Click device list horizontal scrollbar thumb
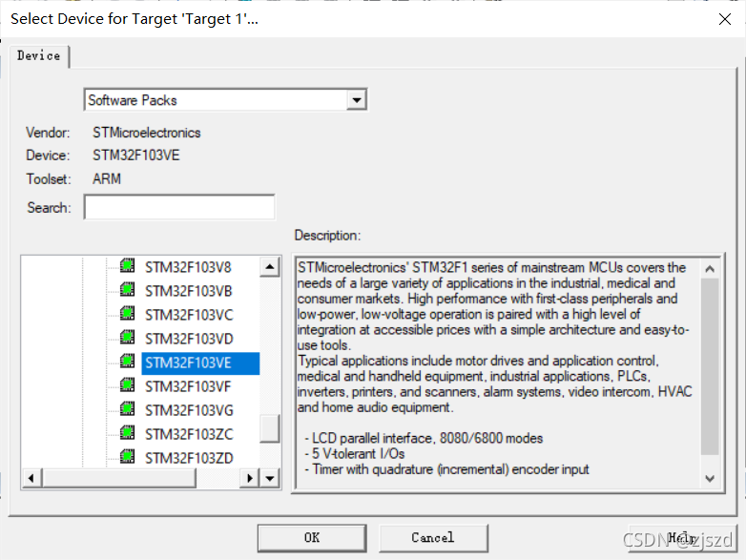Image resolution: width=746 pixels, height=560 pixels. tap(119, 478)
